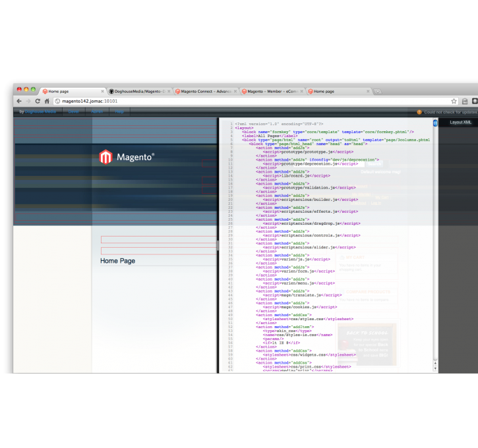Click the blue scrollbar thumb of XML viewer
478x448 pixels.
[x=435, y=123]
